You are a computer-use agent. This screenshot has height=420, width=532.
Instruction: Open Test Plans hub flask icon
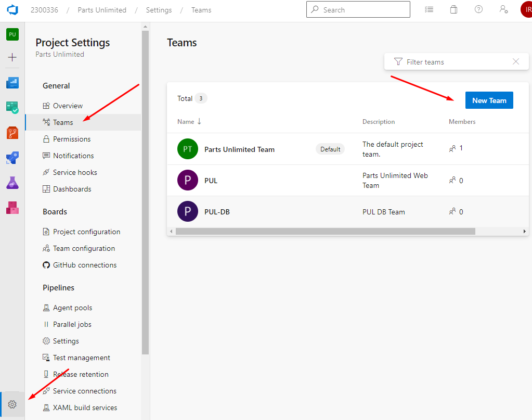pos(12,183)
